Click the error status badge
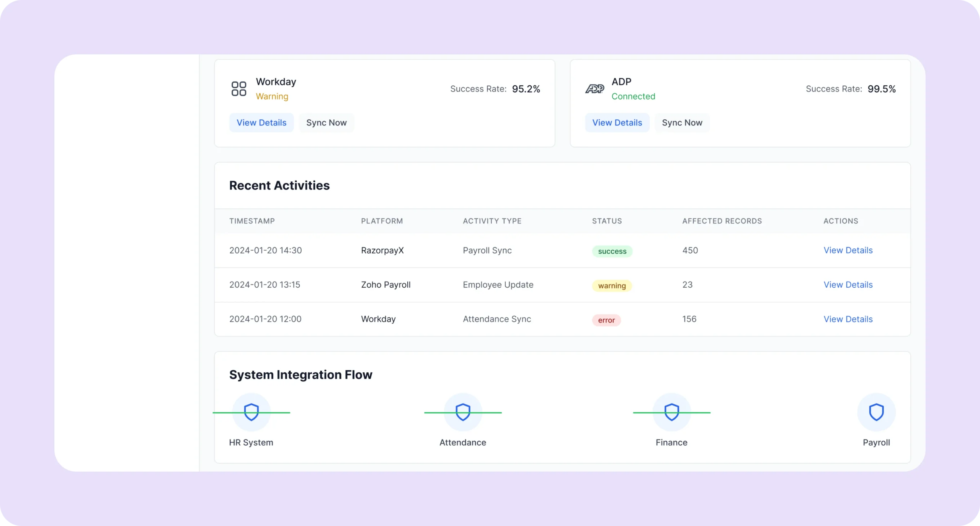Image resolution: width=980 pixels, height=526 pixels. (606, 320)
